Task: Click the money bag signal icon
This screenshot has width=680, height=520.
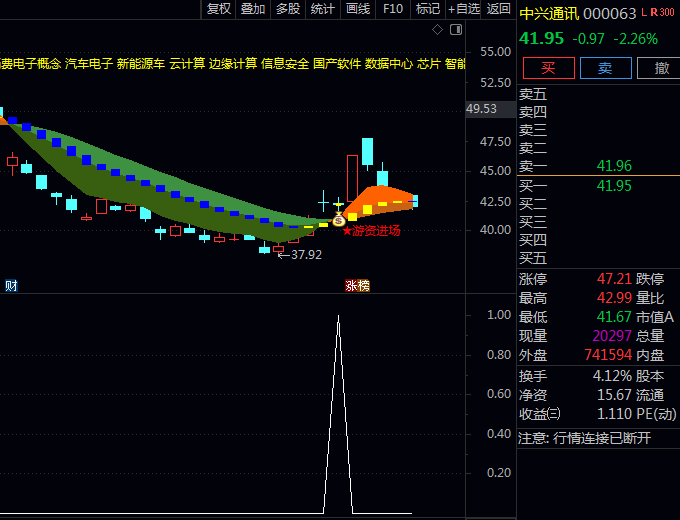Action: (338, 219)
